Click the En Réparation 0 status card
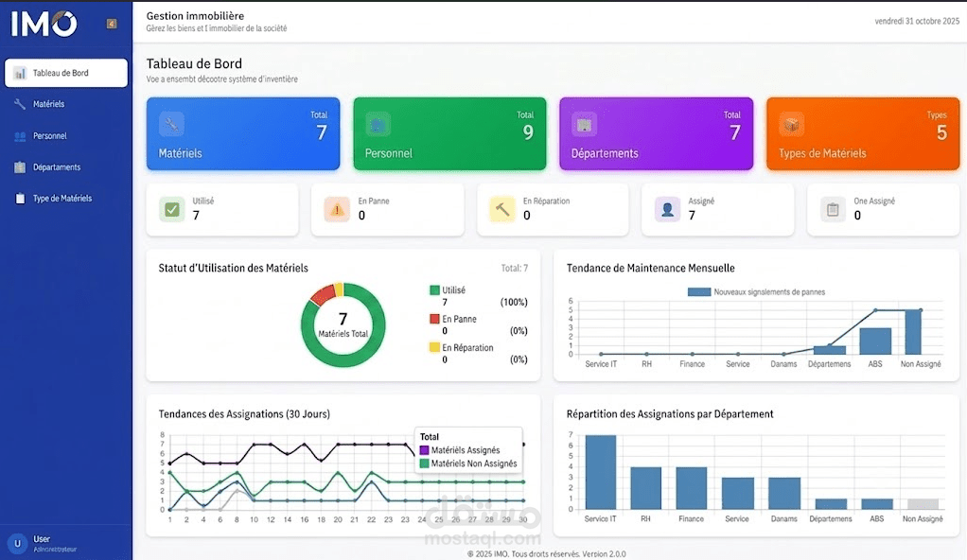Image resolution: width=967 pixels, height=560 pixels. click(x=553, y=210)
